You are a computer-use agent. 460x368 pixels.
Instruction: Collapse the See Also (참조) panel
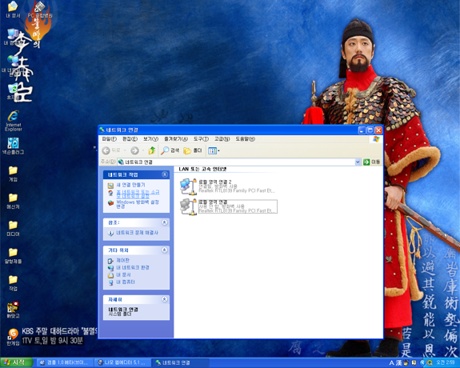165,222
